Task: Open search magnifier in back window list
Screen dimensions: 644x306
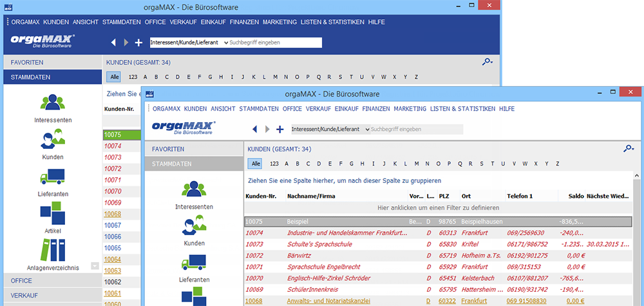Action: click(x=488, y=62)
